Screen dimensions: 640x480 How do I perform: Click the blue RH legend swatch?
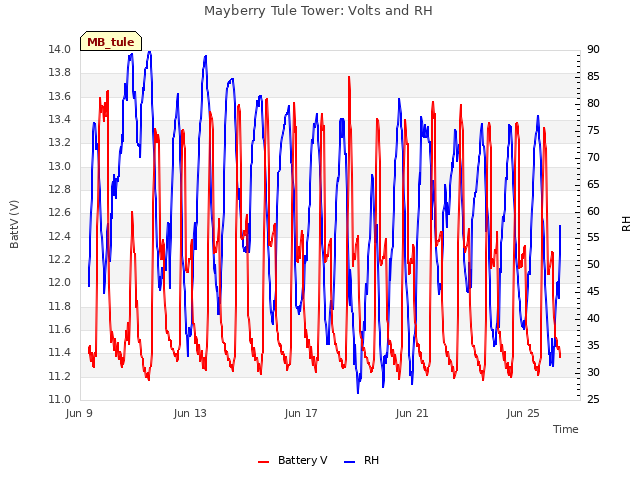pyautogui.click(x=349, y=461)
